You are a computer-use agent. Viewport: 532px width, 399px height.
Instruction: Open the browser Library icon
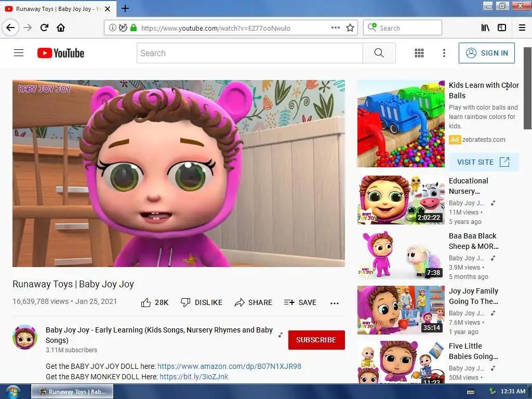pos(486,28)
